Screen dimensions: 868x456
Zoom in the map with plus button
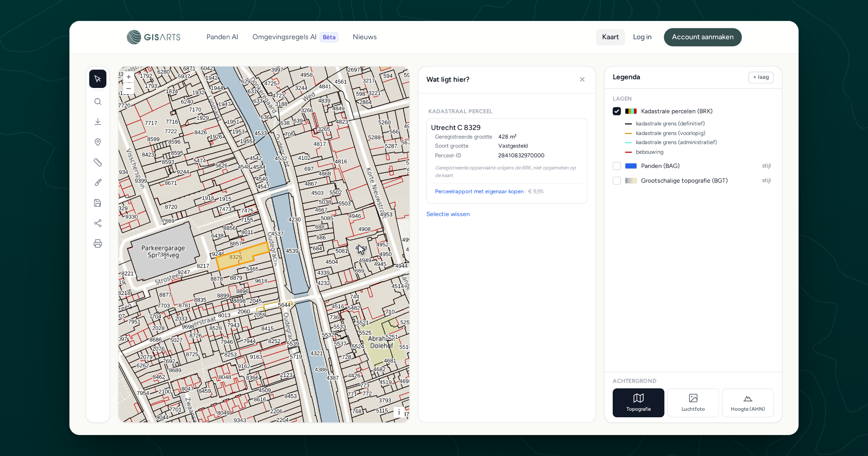click(x=128, y=77)
